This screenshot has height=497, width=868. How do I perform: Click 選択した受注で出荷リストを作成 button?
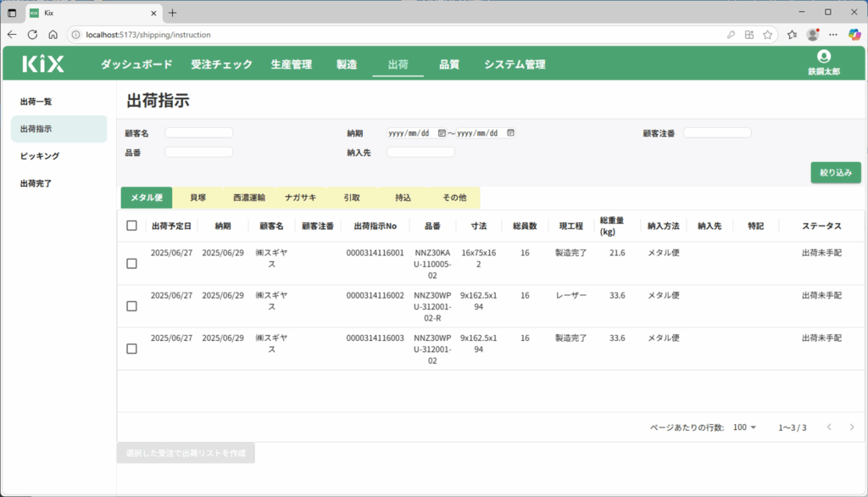click(186, 453)
